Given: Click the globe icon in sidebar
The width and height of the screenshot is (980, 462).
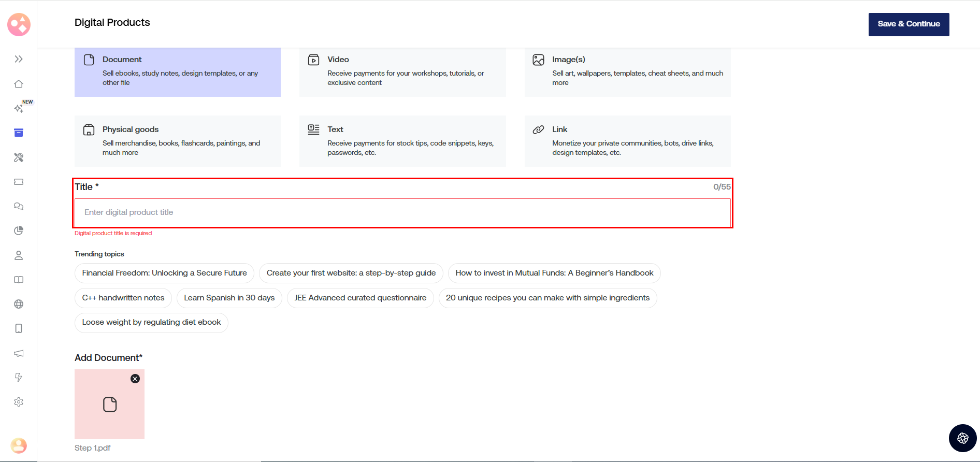Looking at the screenshot, I should tap(19, 304).
